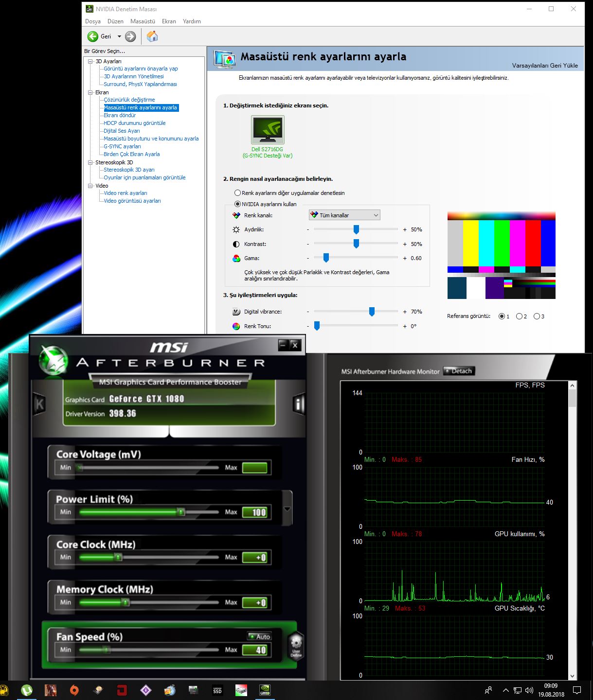
Task: Open the Samsung SSD taskbar icon
Action: pos(217,690)
